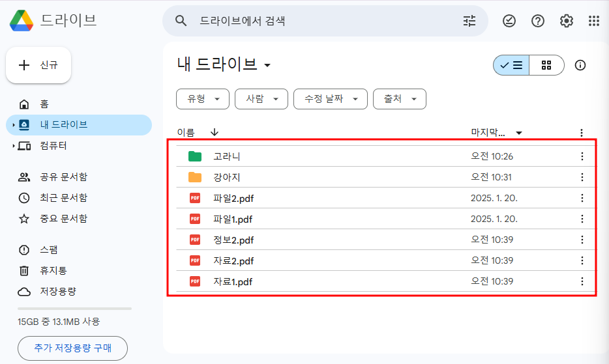Open more options for 자료1.pdf
609x364 pixels.
point(582,281)
